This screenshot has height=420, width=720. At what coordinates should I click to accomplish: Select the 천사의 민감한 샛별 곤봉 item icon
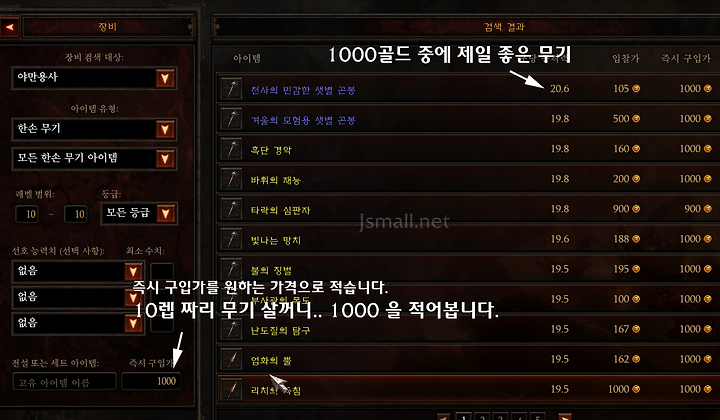(x=231, y=88)
